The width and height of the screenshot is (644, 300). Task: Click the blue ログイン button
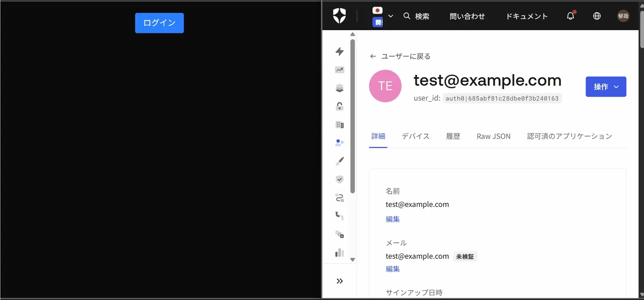[x=159, y=23]
